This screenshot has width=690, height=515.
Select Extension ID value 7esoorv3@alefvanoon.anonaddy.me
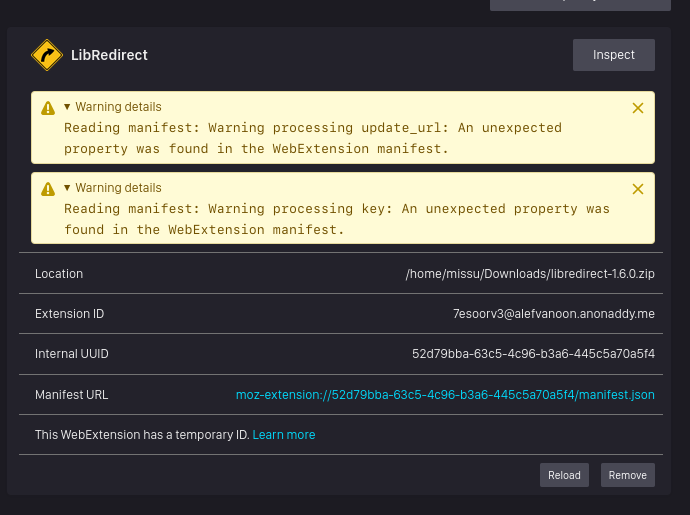[x=554, y=314]
